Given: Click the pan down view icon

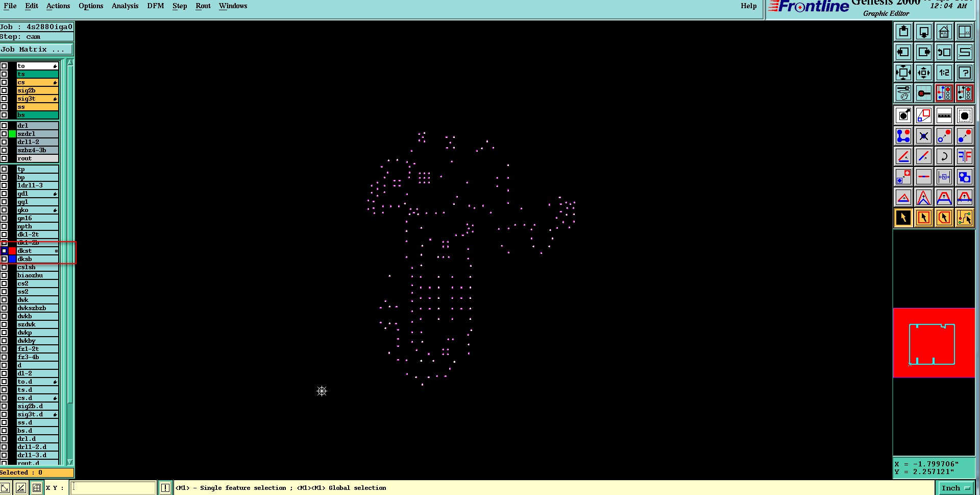Looking at the screenshot, I should tap(924, 32).
